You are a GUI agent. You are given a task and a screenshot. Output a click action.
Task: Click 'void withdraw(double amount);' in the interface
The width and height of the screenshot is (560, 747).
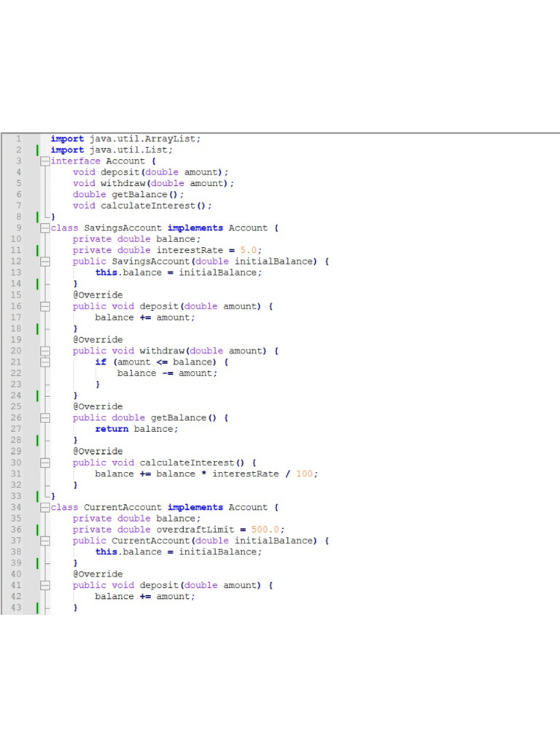pyautogui.click(x=153, y=183)
